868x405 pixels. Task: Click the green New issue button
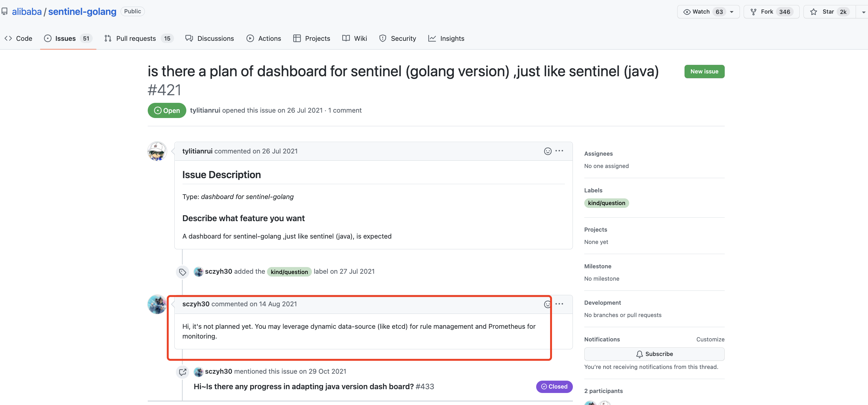tap(704, 72)
